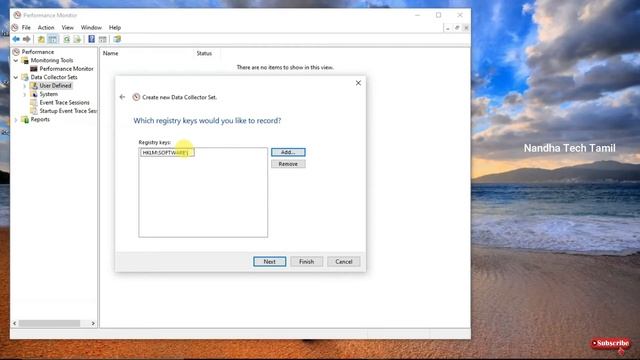Click Next in the wizard
Image resolution: width=640 pixels, height=360 pixels.
pyautogui.click(x=269, y=262)
